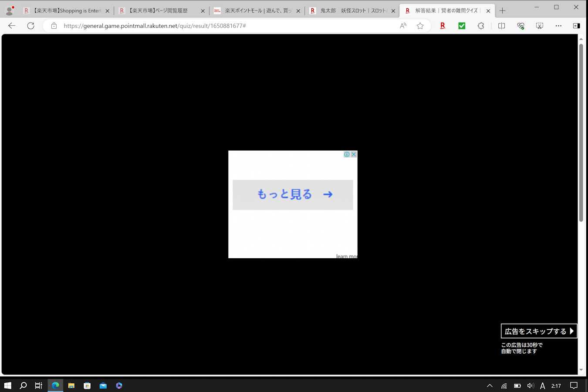This screenshot has height=392, width=588.
Task: Open the Windows notification center
Action: 574,385
